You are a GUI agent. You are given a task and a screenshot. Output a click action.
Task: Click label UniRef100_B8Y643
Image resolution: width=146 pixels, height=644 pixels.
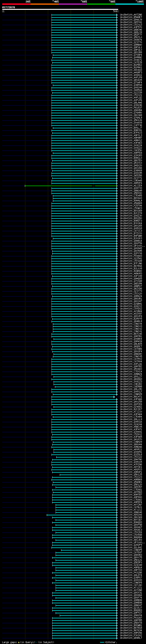click(x=131, y=198)
